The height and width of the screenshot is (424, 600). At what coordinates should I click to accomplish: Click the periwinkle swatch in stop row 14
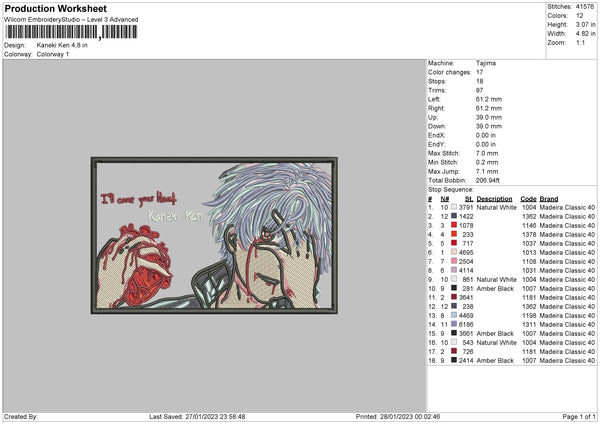pyautogui.click(x=454, y=324)
